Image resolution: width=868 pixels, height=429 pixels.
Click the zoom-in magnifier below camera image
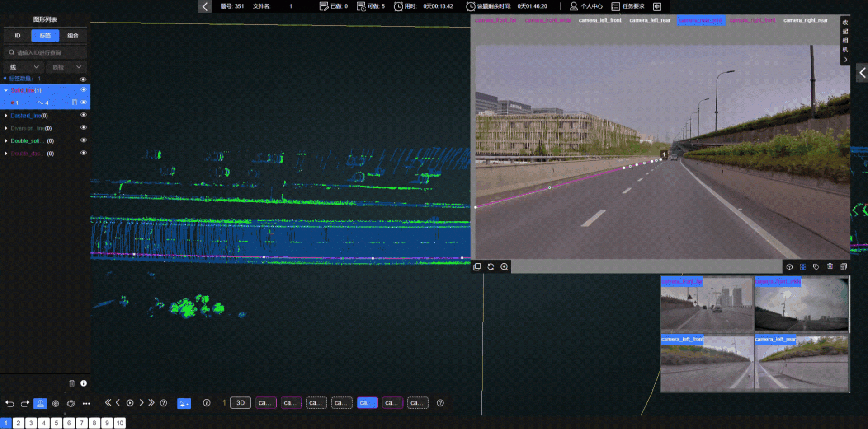coord(504,267)
